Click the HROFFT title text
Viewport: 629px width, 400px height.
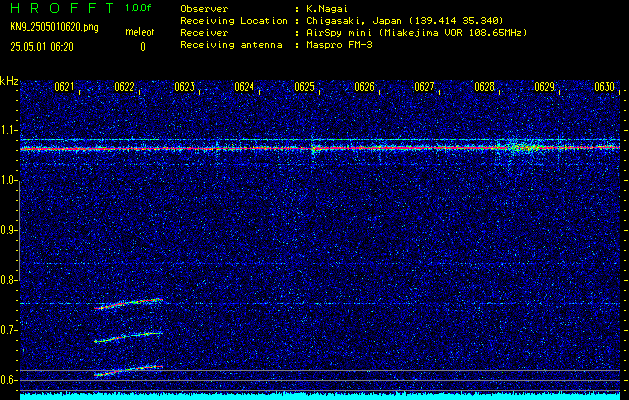pos(62,8)
